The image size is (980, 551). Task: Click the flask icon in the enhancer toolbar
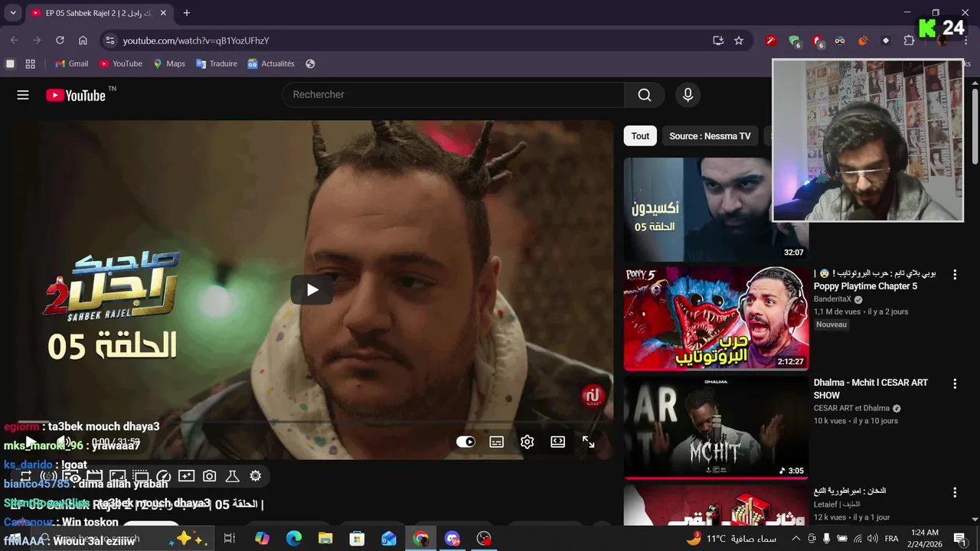point(232,476)
